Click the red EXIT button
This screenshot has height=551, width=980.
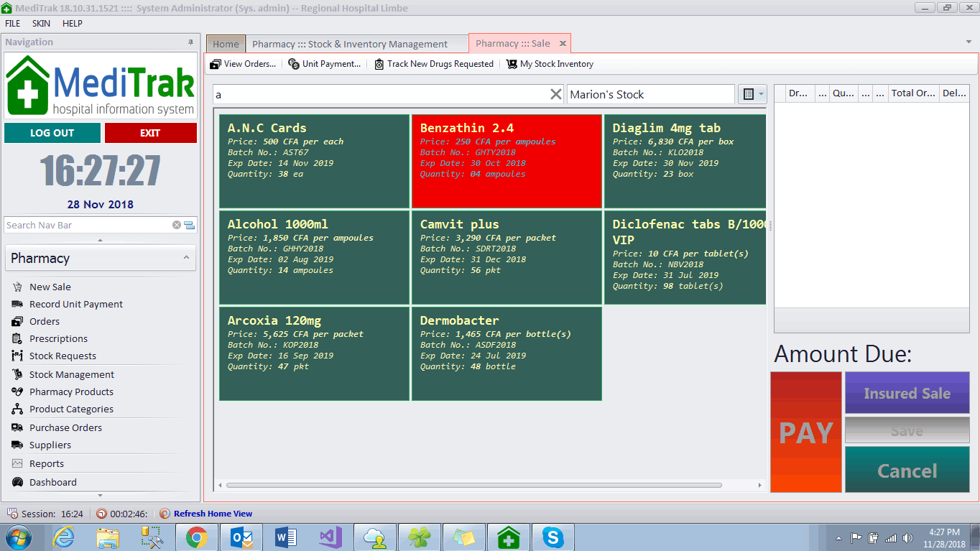coord(150,133)
